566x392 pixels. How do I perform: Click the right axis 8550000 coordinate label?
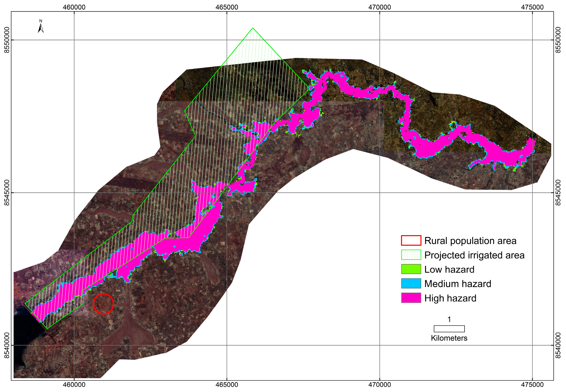point(558,40)
